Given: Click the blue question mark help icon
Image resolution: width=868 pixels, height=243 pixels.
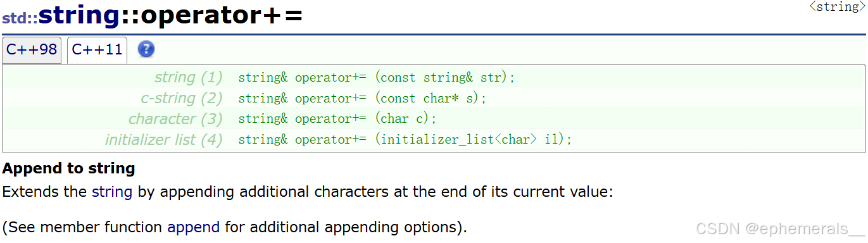Looking at the screenshot, I should point(146,49).
